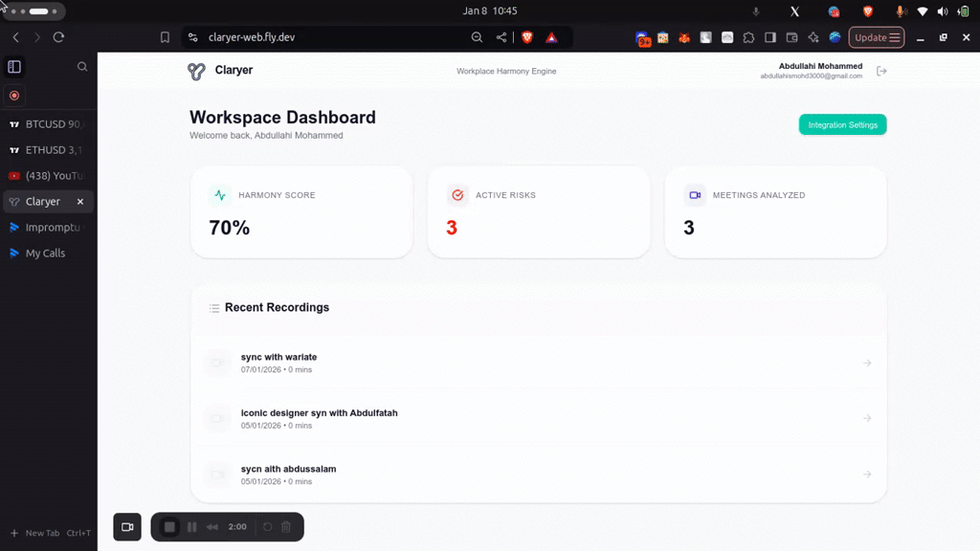
Task: Switch to BTCUSD tab
Action: (48, 124)
